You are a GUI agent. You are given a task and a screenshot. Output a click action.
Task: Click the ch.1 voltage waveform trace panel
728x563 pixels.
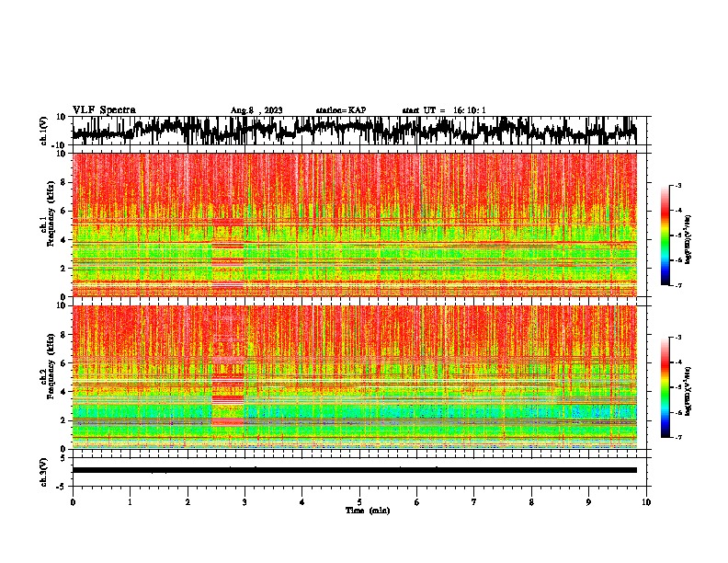tap(359, 131)
